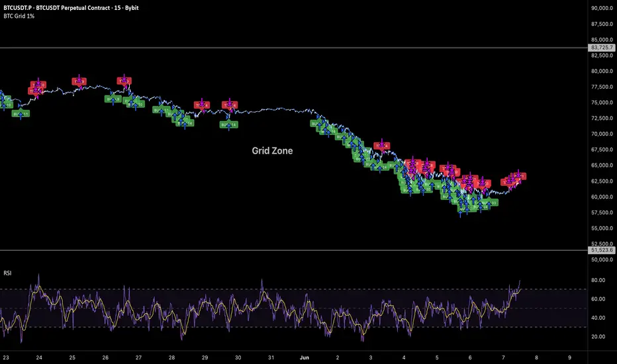The image size is (617, 364).
Task: Click the RSI 20.00 scale value
Action: click(x=598, y=337)
